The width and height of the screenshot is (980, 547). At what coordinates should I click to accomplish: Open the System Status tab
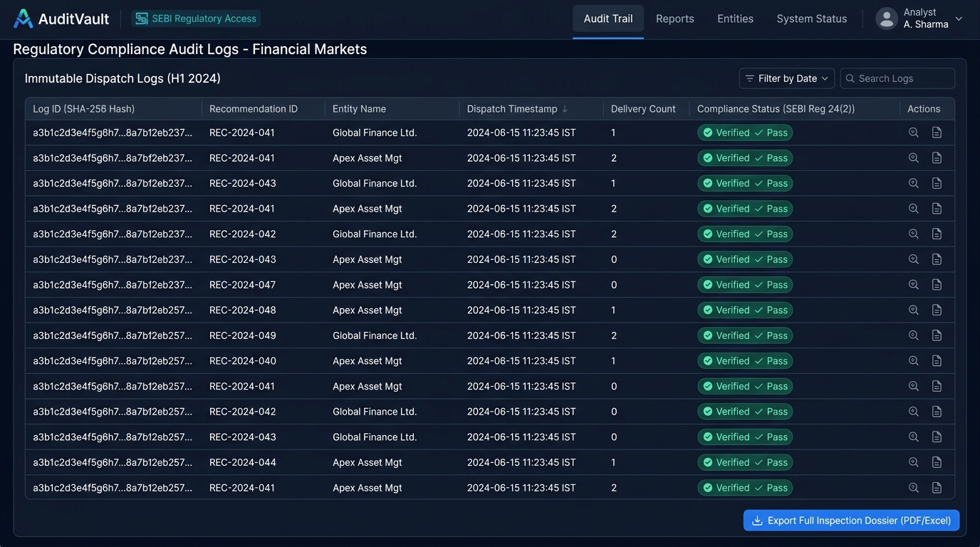(x=812, y=19)
